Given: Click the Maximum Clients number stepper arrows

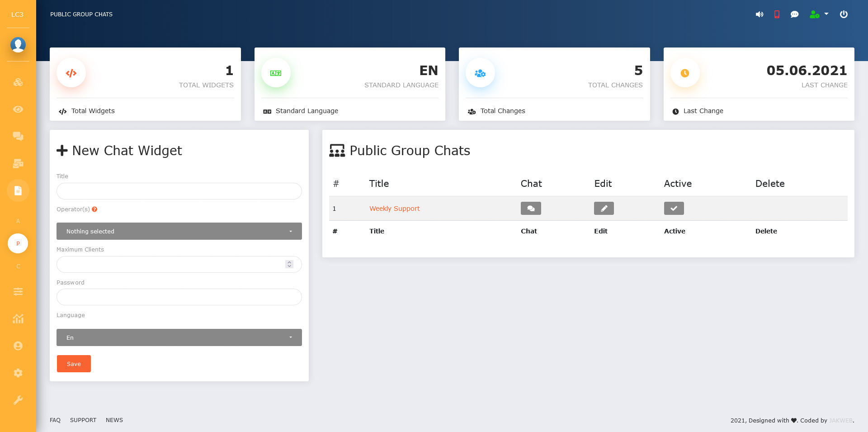Looking at the screenshot, I should tap(289, 264).
